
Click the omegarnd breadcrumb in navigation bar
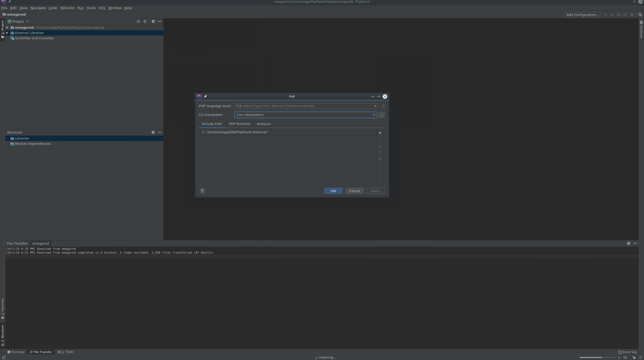pyautogui.click(x=14, y=14)
